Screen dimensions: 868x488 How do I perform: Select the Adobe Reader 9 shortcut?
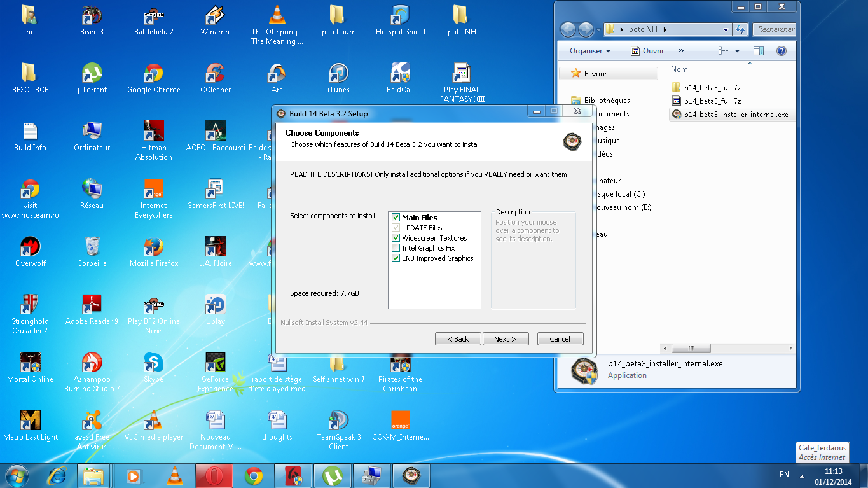click(x=92, y=310)
